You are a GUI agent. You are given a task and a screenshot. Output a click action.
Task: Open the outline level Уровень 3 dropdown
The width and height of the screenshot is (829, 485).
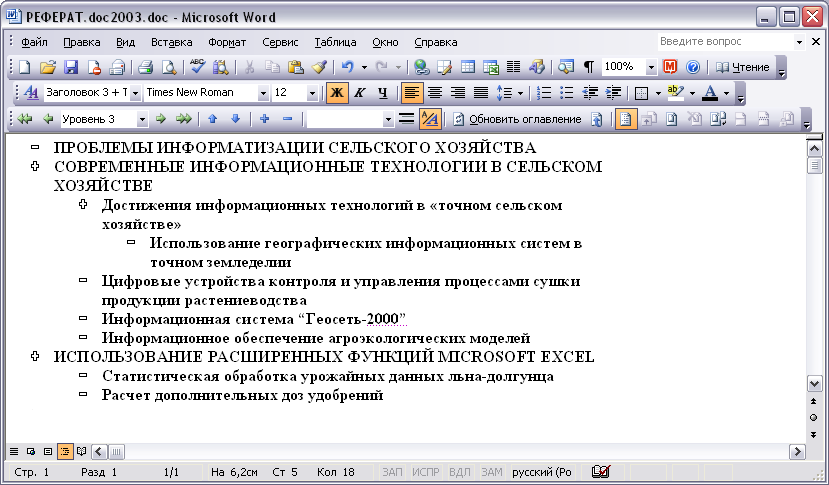142,120
